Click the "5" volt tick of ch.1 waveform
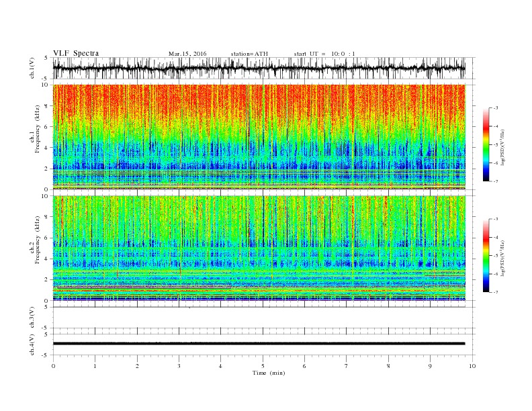This screenshot has height=411, width=532. point(46,58)
